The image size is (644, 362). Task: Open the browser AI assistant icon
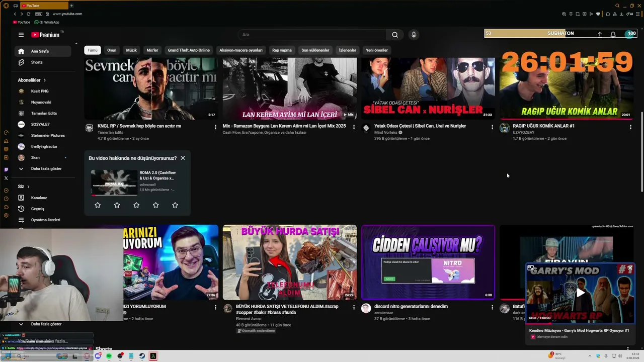click(x=630, y=14)
